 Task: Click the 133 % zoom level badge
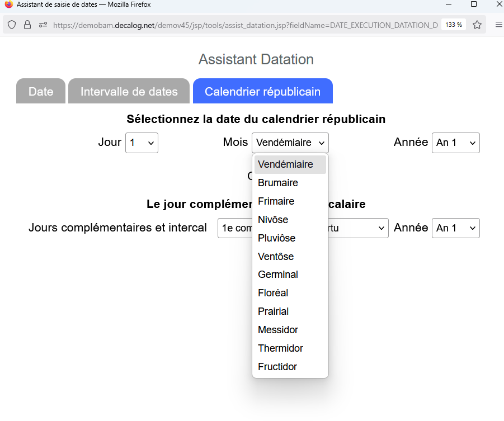coord(453,25)
